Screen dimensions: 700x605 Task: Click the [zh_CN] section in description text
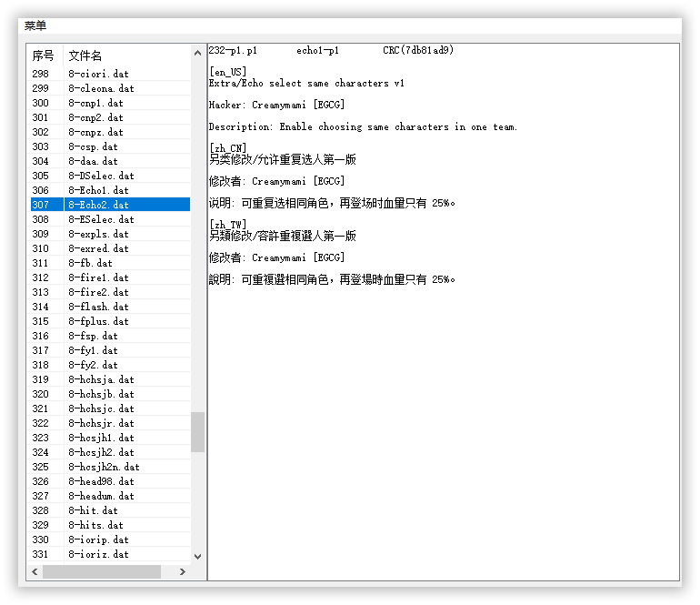point(227,148)
